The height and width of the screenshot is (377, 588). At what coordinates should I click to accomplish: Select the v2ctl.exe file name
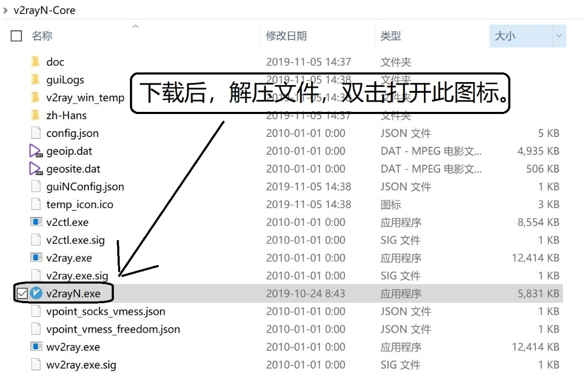67,222
